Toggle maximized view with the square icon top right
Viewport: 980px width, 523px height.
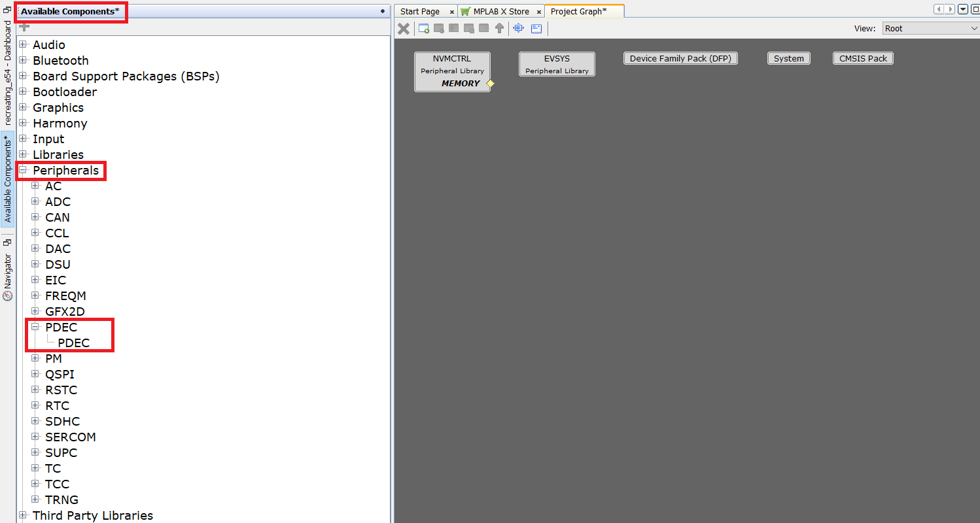(974, 9)
